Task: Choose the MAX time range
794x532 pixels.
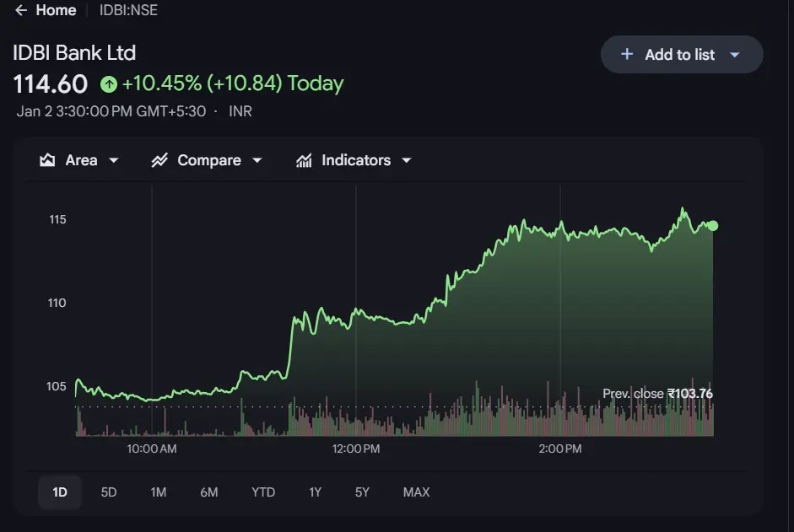Action: point(416,492)
